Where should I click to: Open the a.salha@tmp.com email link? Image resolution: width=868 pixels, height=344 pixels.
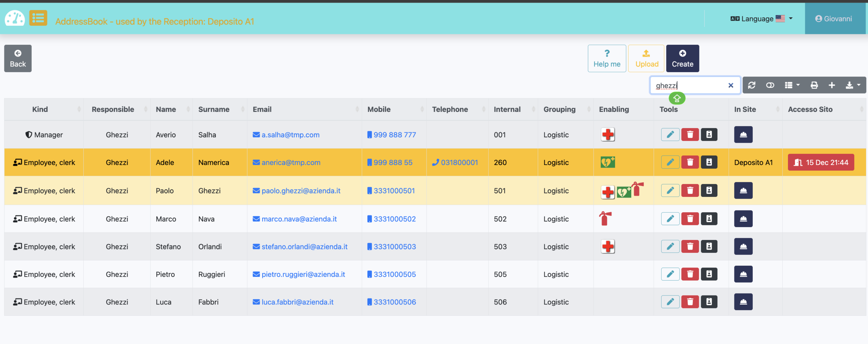pyautogui.click(x=290, y=135)
